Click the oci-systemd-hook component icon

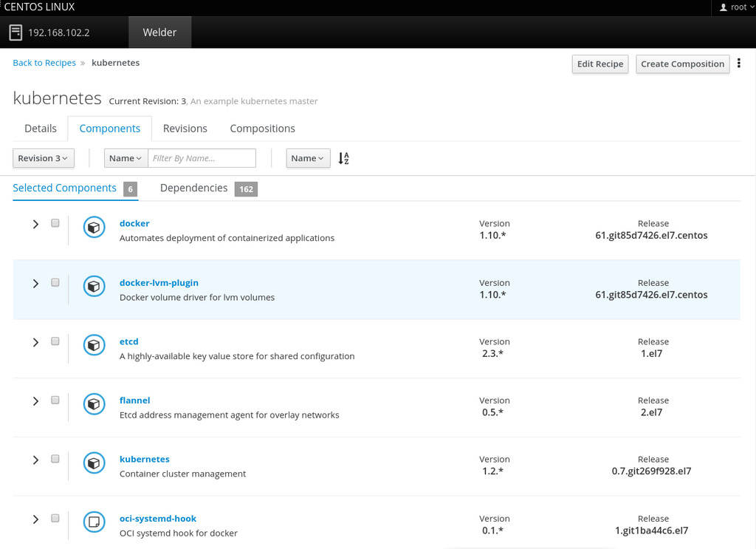[x=94, y=522]
